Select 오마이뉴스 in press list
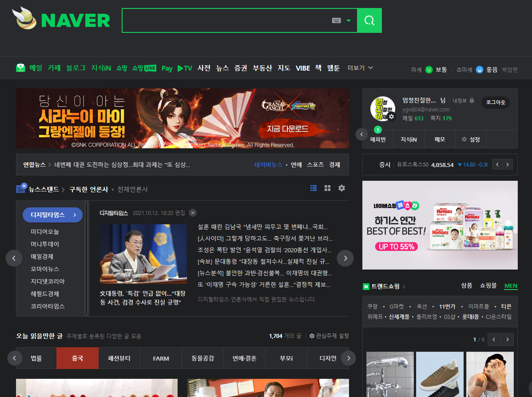This screenshot has width=532, height=397. click(45, 269)
